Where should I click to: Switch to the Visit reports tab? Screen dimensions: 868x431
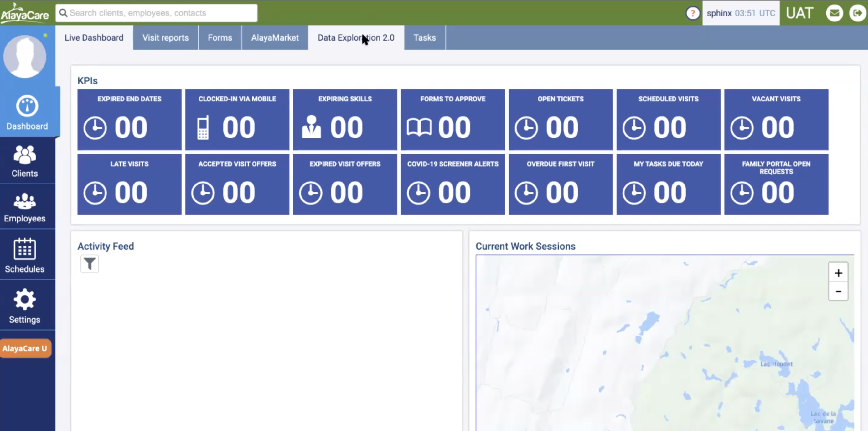coord(165,38)
